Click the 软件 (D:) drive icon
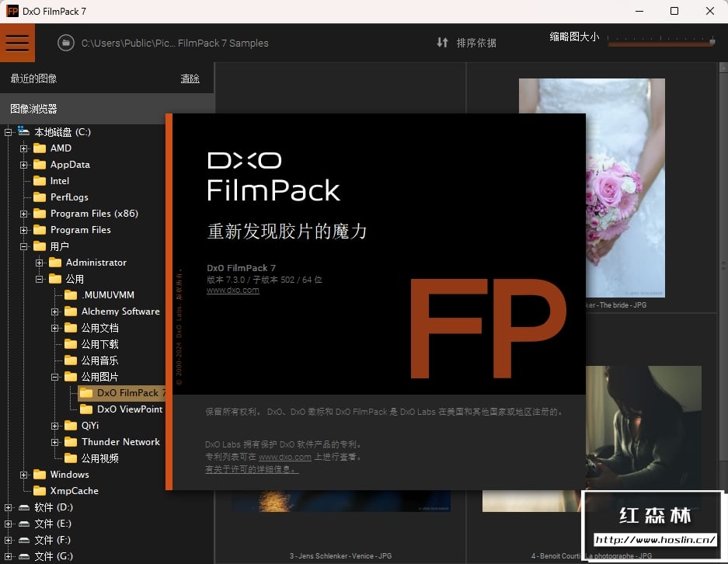Viewport: 728px width, 564px height. pos(23,508)
